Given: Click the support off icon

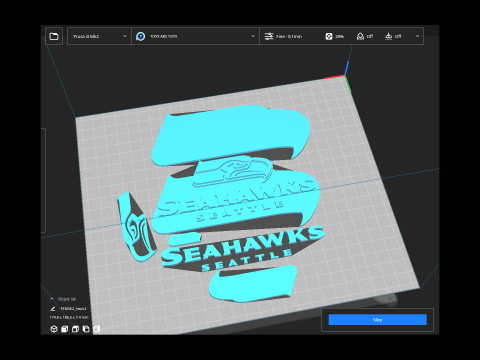Looking at the screenshot, I should tap(360, 36).
